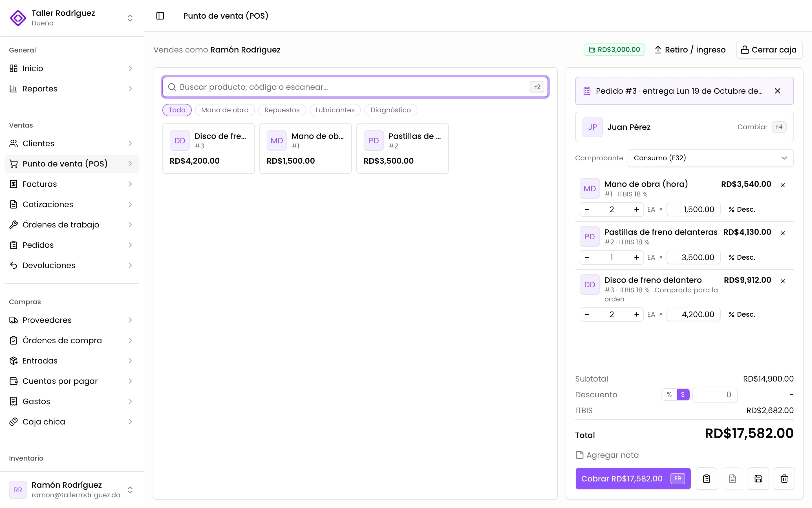Viewport: 812px width, 508px height.
Task: Decrease quantity of Disco de freno delantero
Action: pos(587,314)
